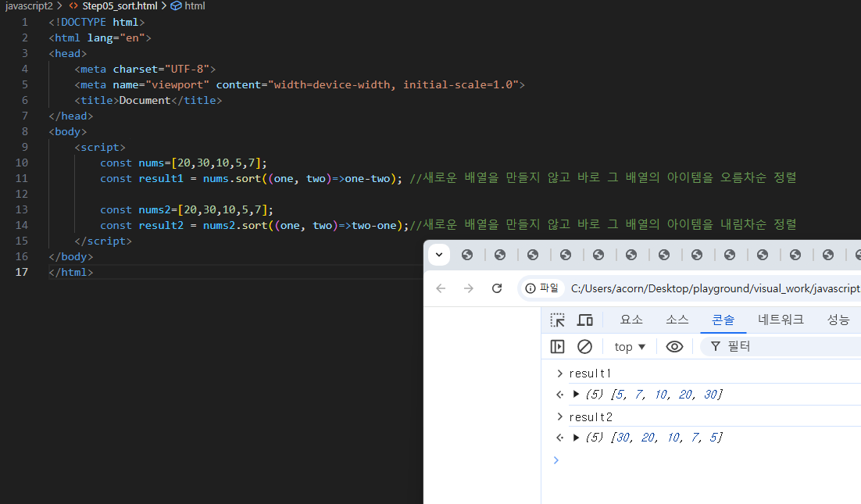Clear the console output
Screen dimensions: 861x504
(584, 346)
